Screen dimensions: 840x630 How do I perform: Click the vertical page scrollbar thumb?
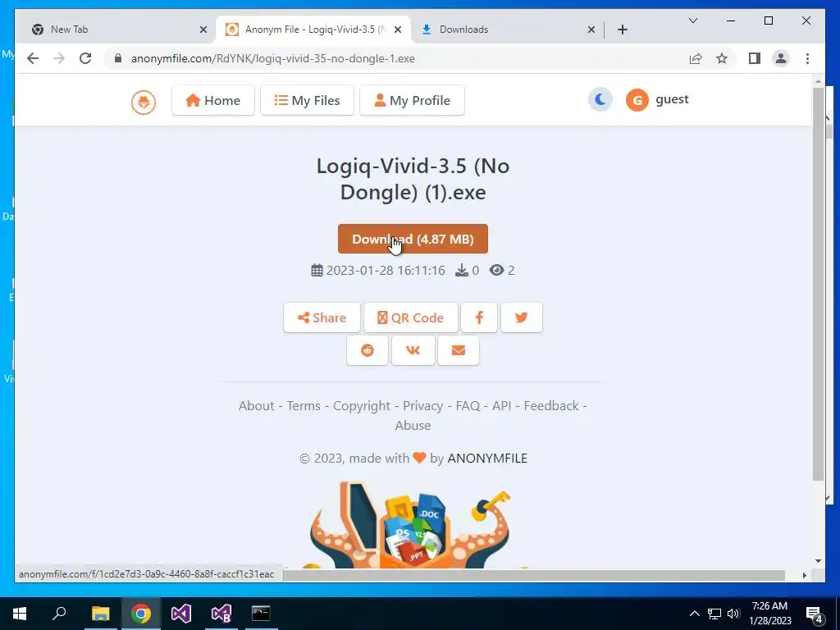[818, 284]
